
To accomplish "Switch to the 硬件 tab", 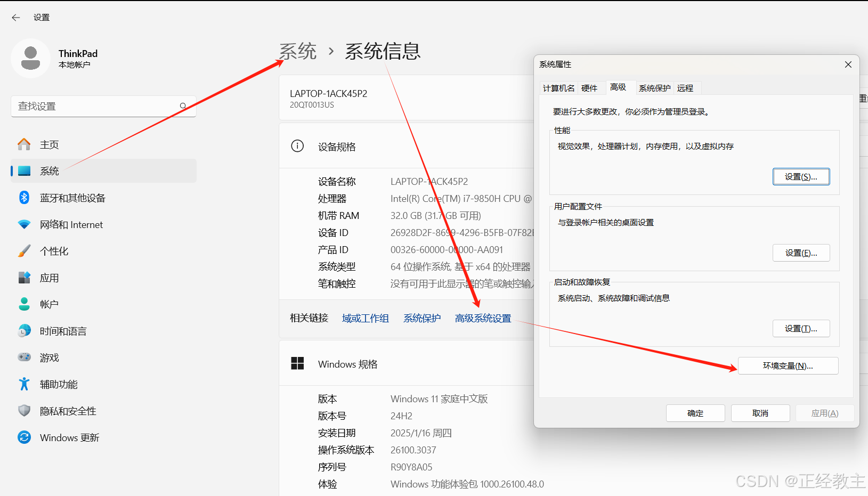I will [x=589, y=88].
